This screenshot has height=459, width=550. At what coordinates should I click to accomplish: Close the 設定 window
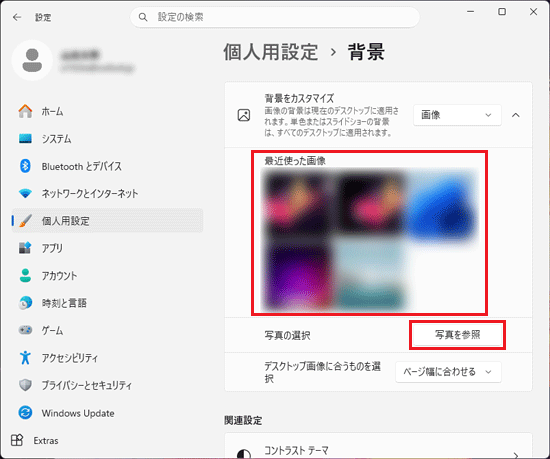[x=534, y=12]
